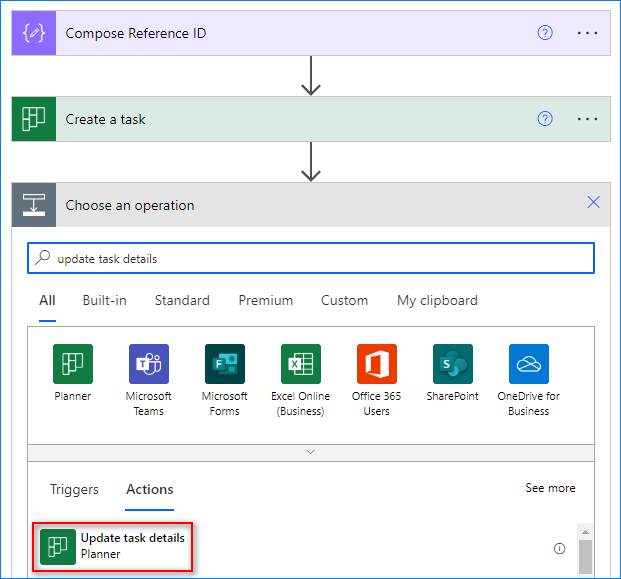Viewport: 621px width, 579px height.
Task: Select OneDrive for Business connector
Action: point(528,364)
